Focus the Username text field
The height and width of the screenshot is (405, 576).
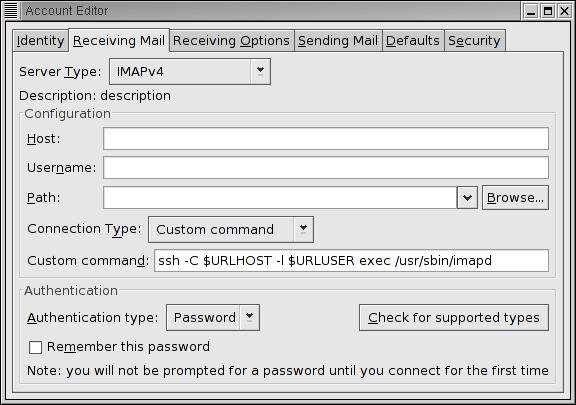coord(326,168)
